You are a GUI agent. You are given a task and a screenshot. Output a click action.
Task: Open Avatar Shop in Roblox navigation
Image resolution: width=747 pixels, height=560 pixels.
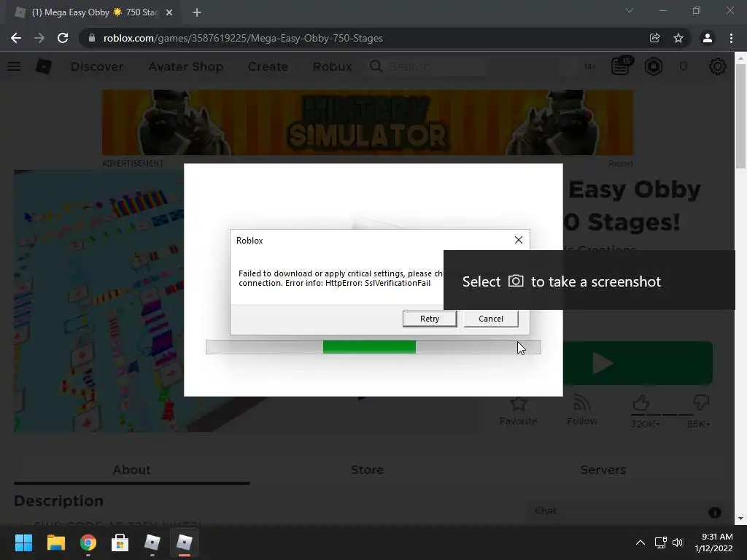click(186, 66)
